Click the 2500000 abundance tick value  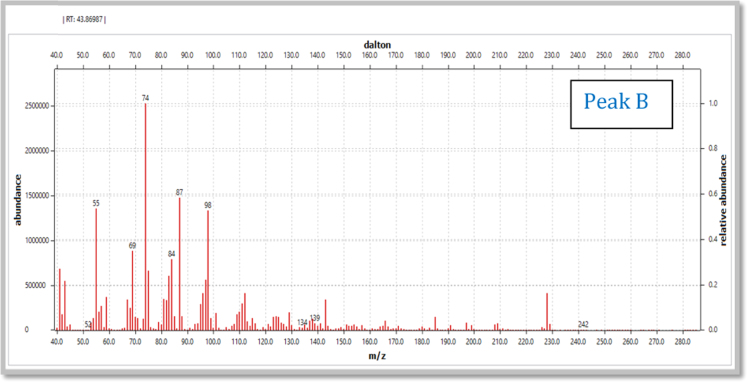(x=38, y=105)
